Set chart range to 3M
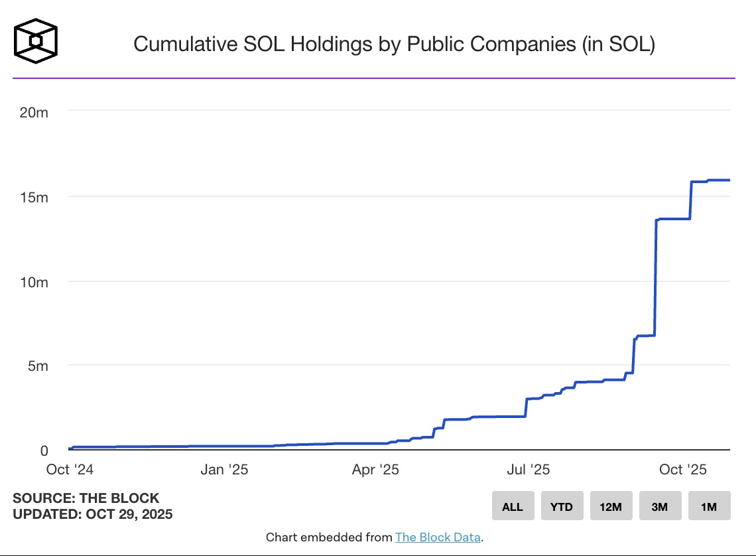Viewport: 756px width, 556px height. coord(660,506)
